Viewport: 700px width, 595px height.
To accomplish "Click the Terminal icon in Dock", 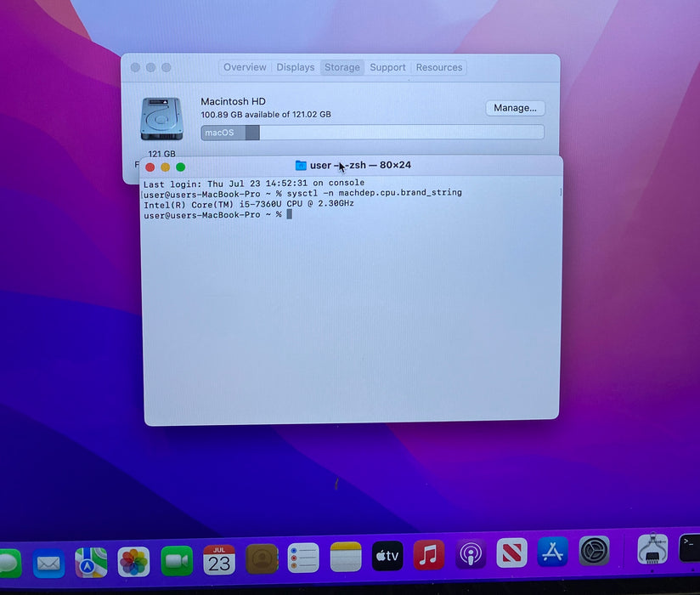I will coord(689,548).
